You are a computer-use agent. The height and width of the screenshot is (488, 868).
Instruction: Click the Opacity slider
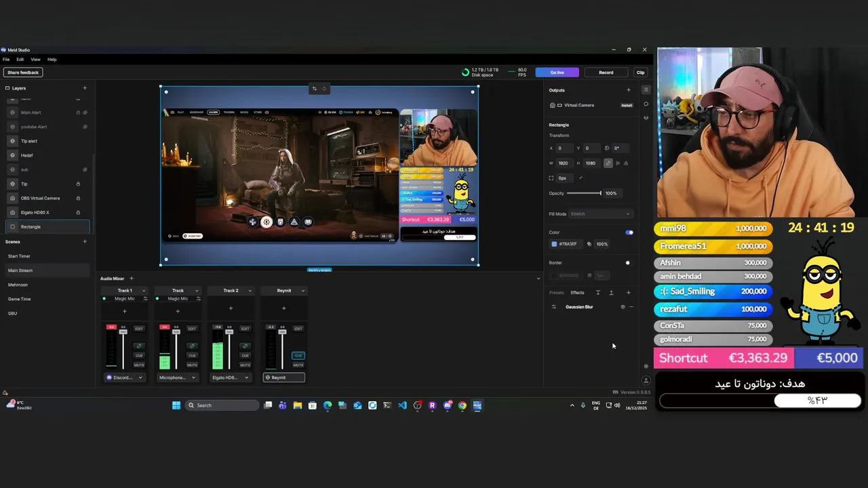click(584, 193)
